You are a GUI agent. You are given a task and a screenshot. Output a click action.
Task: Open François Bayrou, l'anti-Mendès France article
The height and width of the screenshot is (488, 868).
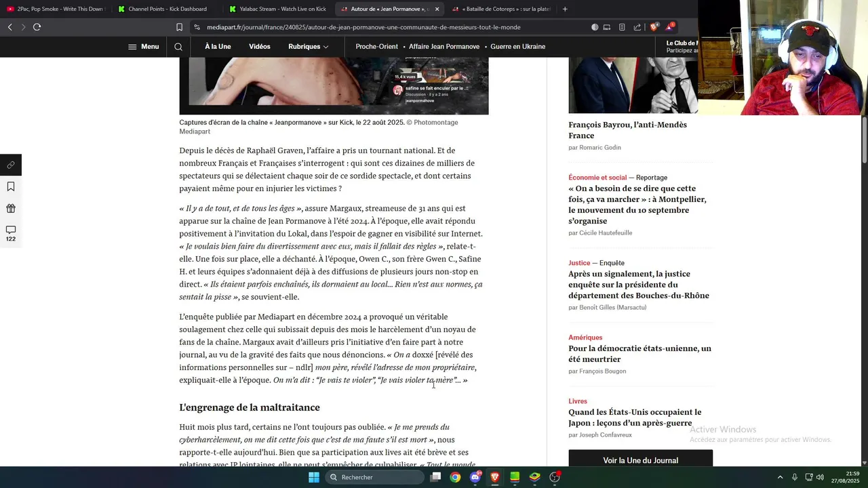pyautogui.click(x=627, y=130)
